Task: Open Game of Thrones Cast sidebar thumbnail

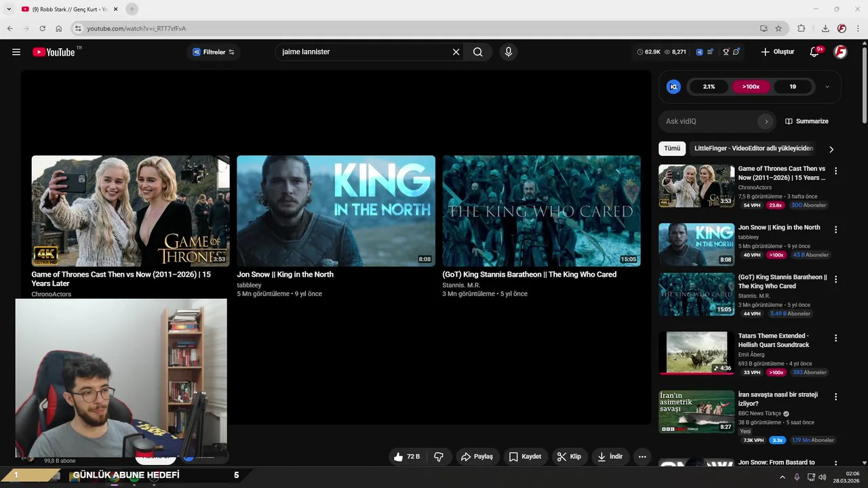Action: coord(696,186)
